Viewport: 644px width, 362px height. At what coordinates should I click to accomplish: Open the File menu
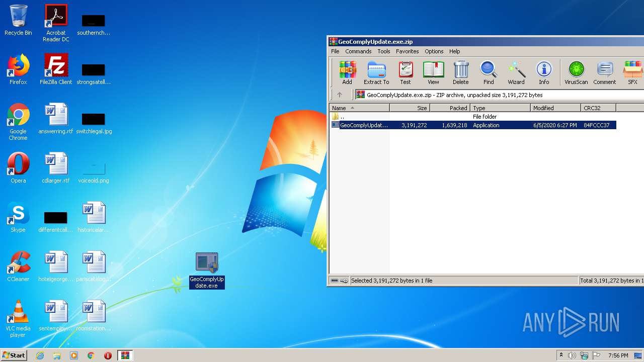(x=335, y=51)
